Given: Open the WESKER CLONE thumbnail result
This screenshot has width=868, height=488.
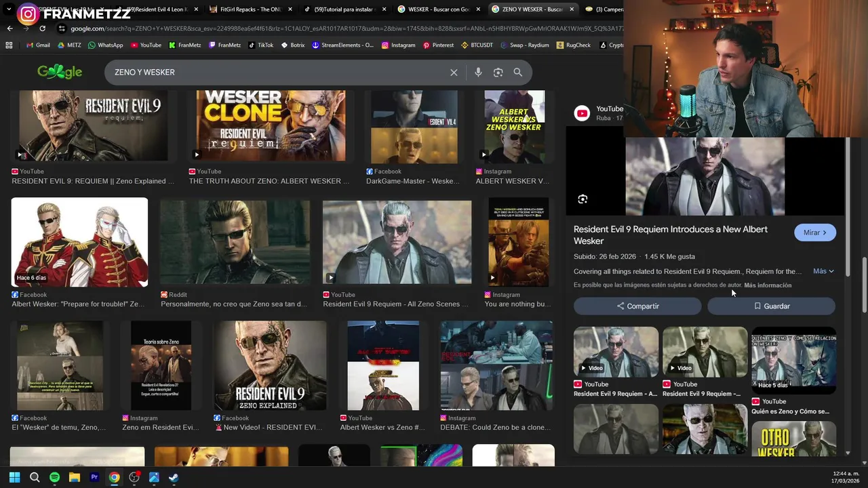Looking at the screenshot, I should pyautogui.click(x=271, y=126).
